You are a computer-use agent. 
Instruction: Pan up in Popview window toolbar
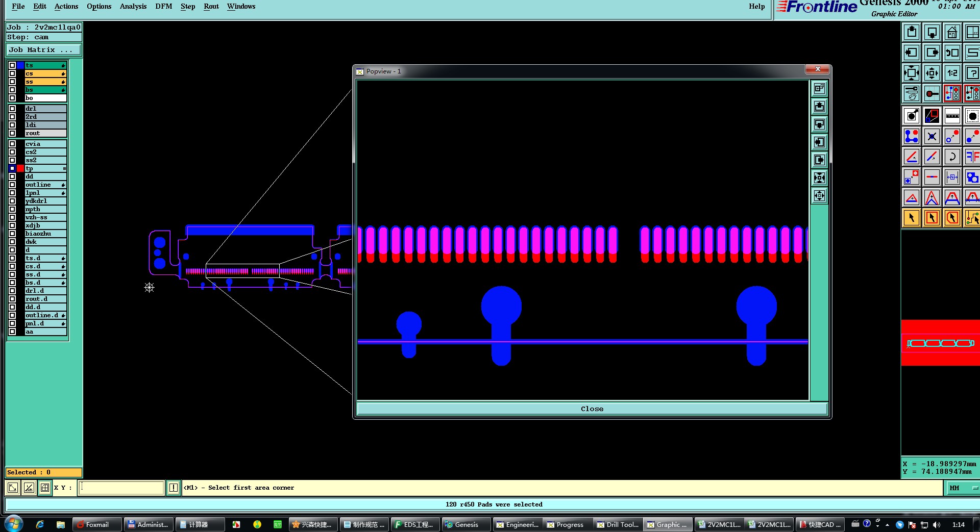(819, 106)
